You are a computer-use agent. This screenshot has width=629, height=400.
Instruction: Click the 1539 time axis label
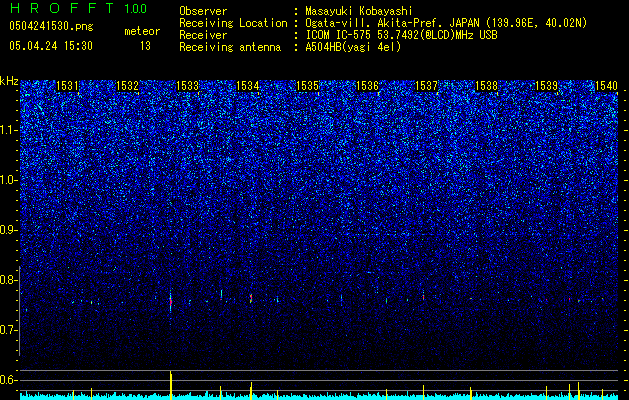(x=546, y=86)
